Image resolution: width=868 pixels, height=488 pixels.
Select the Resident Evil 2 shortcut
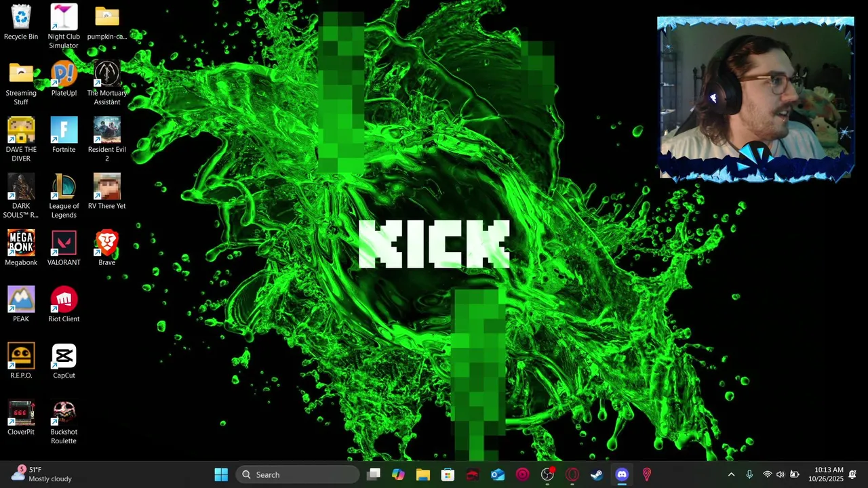107,140
